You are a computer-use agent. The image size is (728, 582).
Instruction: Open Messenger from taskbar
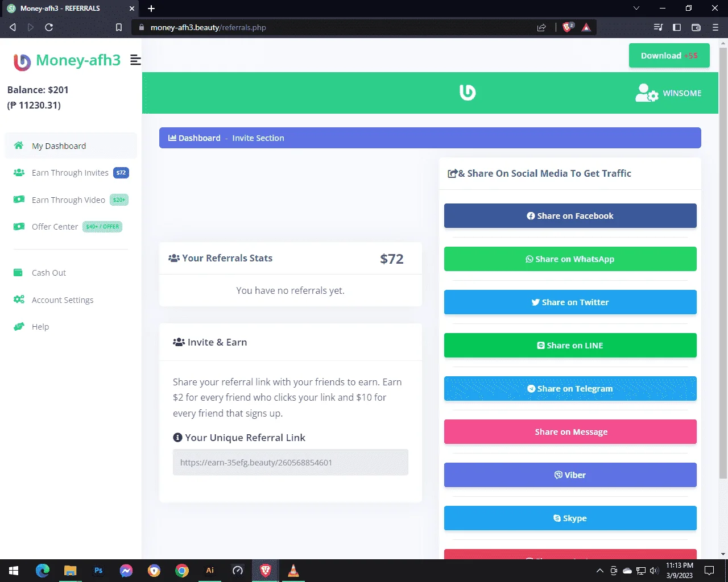point(126,571)
